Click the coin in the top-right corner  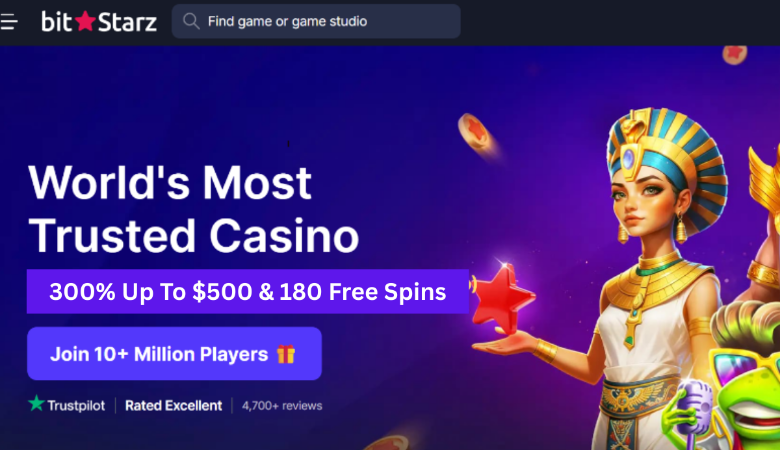[735, 55]
